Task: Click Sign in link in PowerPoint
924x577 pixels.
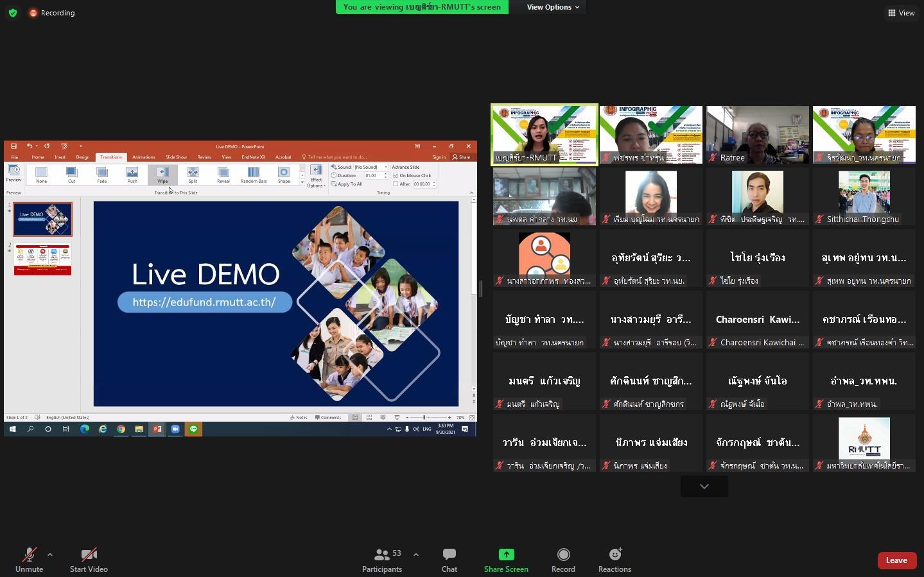Action: click(x=439, y=157)
